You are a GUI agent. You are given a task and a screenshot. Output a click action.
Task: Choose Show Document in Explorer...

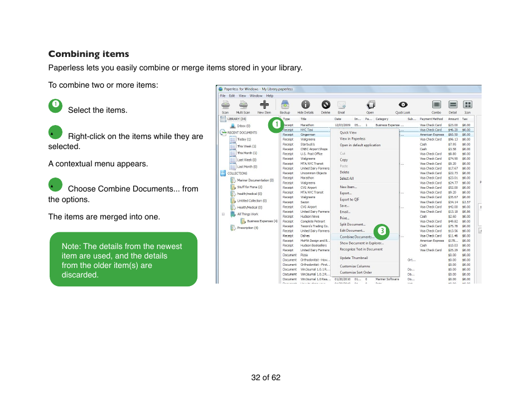click(362, 243)
